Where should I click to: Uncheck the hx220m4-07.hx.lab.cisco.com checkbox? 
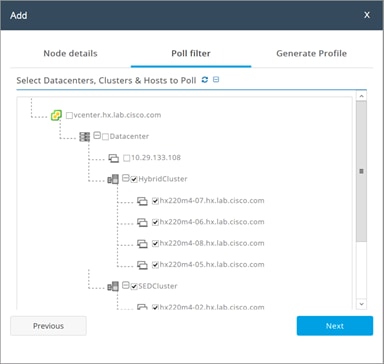[155, 201]
